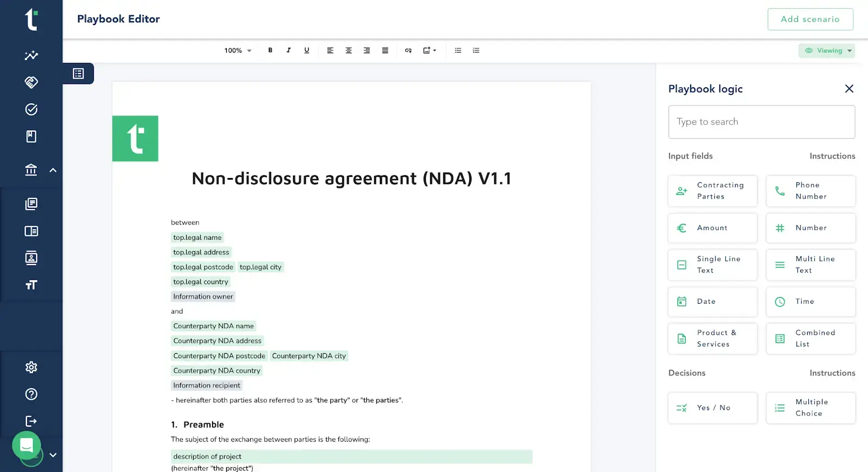Add a Multiple Choice decision
The height and width of the screenshot is (472, 868).
pos(811,408)
